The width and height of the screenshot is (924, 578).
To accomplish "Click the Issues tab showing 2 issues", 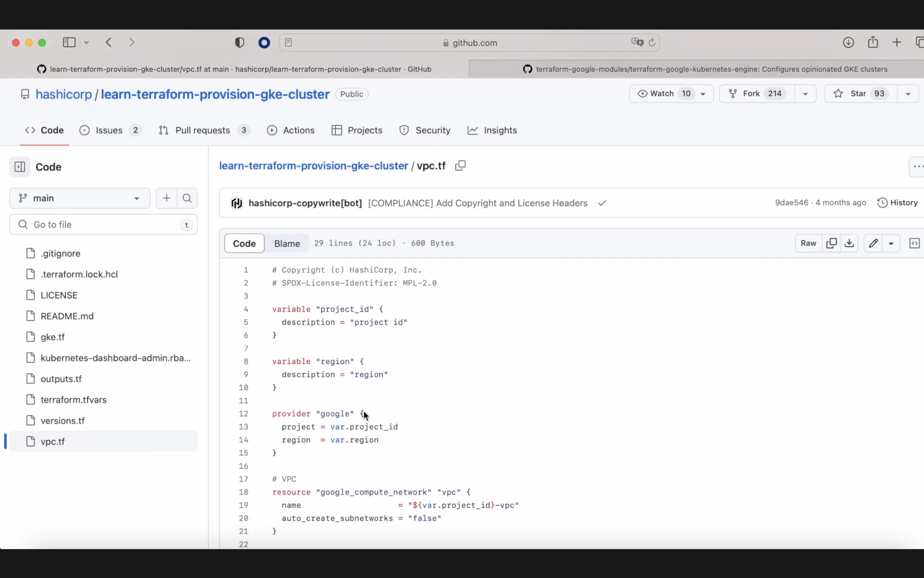I will [109, 130].
